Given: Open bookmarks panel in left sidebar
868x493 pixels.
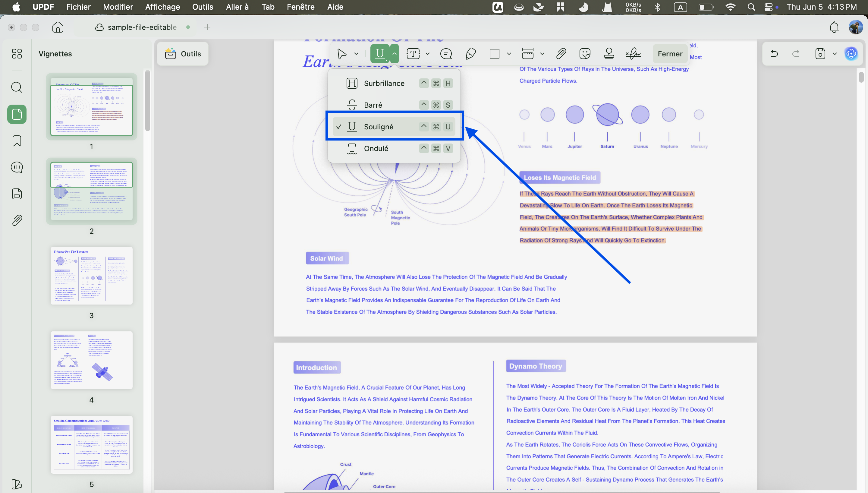Looking at the screenshot, I should click(x=17, y=141).
